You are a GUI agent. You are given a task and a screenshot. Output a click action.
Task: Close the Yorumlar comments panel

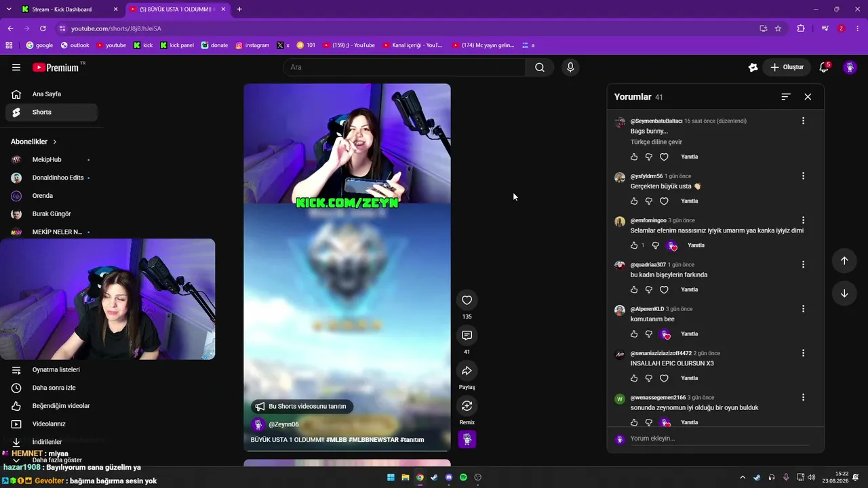click(x=808, y=97)
